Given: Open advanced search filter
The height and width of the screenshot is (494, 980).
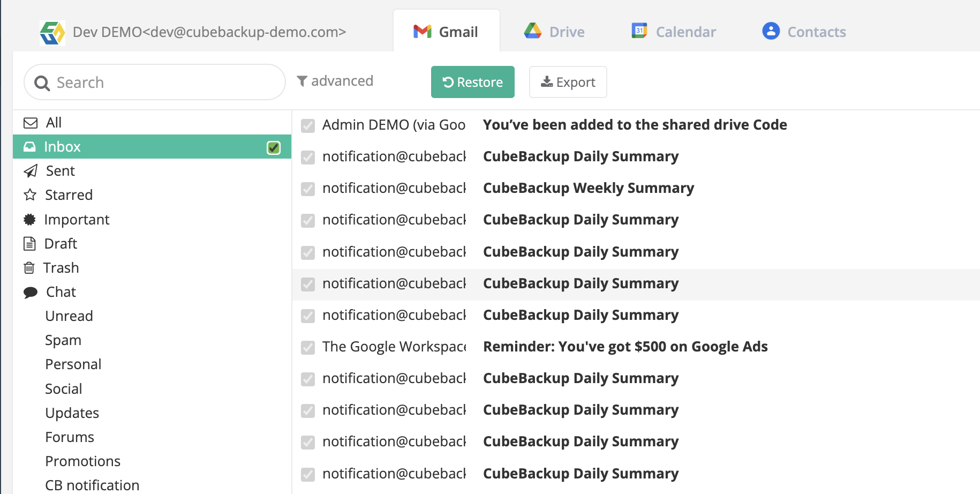Looking at the screenshot, I should coord(335,81).
